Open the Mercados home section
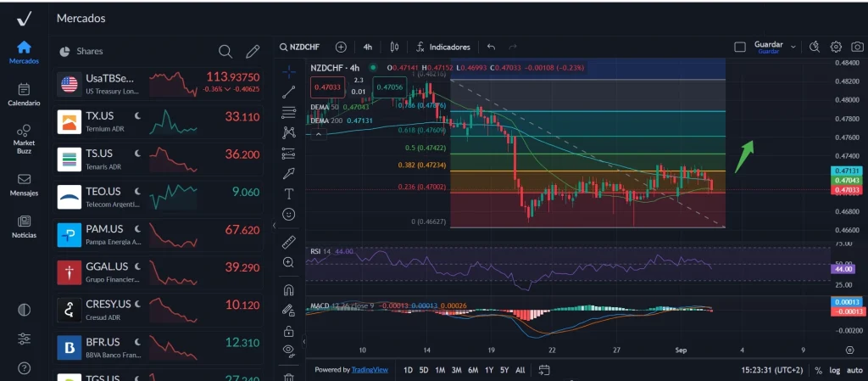This screenshot has height=381, width=868. [24, 53]
